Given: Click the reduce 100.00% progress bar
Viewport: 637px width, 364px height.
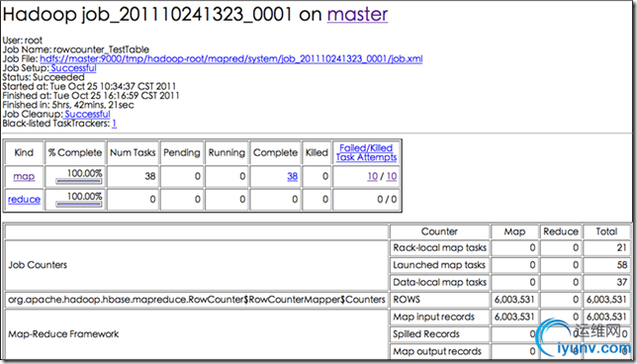Looking at the screenshot, I should pos(79,205).
